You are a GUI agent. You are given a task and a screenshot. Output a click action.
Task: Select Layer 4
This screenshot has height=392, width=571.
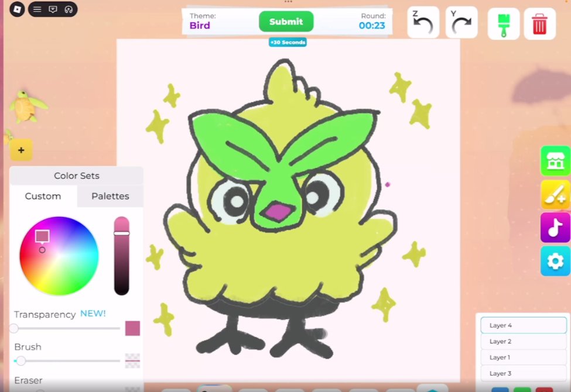[x=524, y=325]
